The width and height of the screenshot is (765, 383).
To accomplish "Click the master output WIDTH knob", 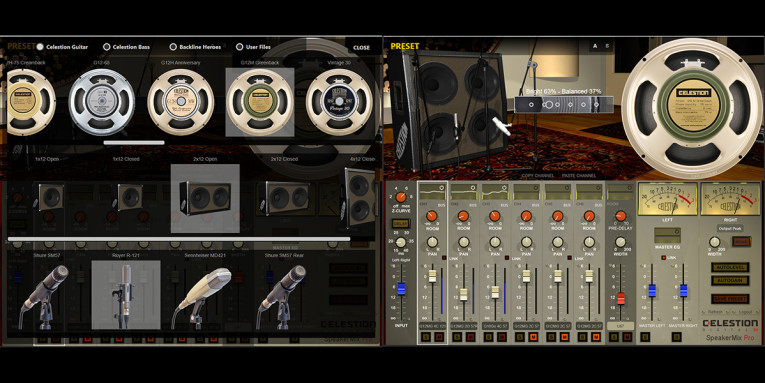I will tap(715, 242).
